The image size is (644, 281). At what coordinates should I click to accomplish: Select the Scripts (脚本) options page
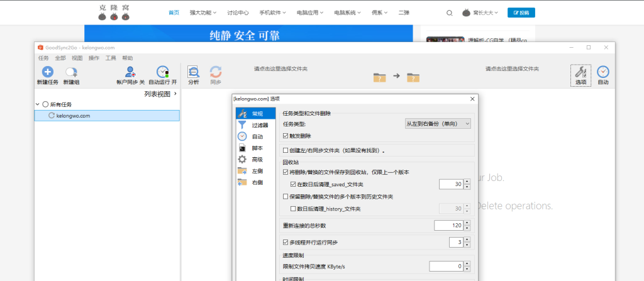click(255, 148)
